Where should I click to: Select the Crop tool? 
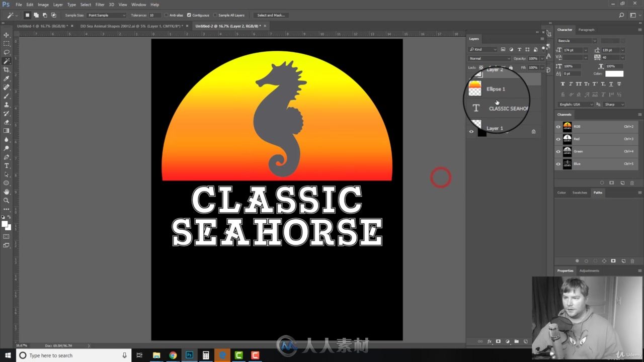click(x=7, y=70)
